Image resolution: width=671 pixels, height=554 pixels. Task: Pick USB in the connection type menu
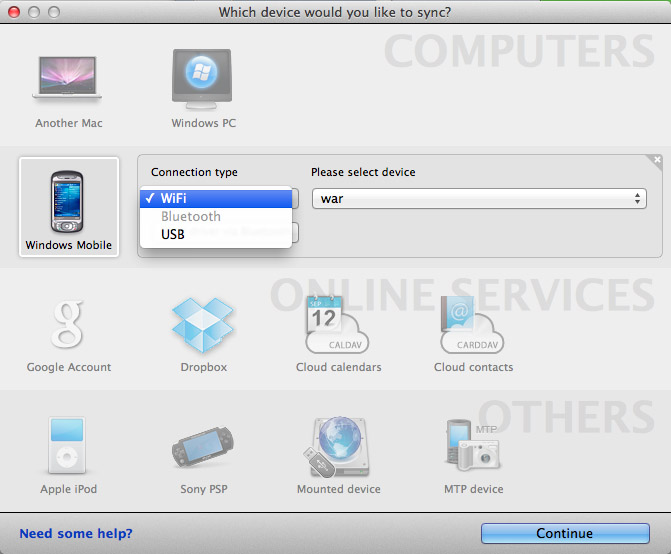[x=216, y=234]
